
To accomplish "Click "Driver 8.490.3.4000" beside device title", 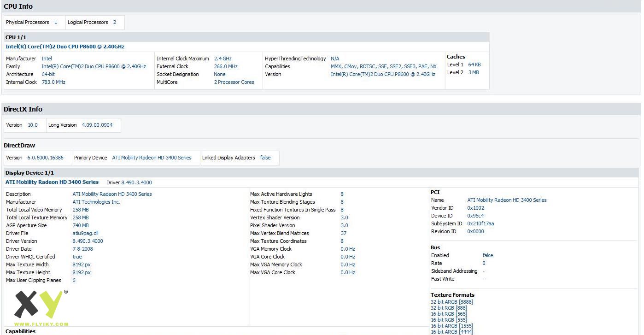I will [x=129, y=182].
